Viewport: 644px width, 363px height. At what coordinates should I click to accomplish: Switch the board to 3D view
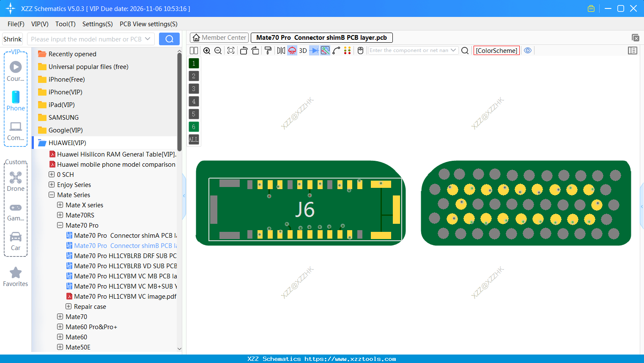[302, 50]
